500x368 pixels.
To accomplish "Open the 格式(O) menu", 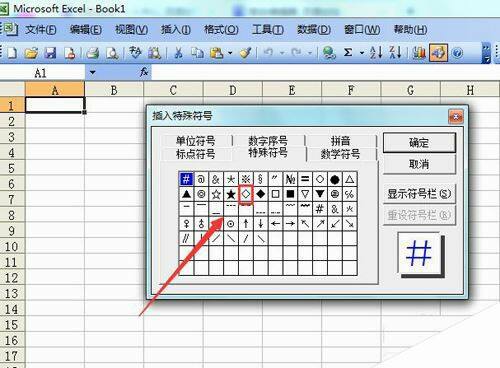I will point(221,30).
